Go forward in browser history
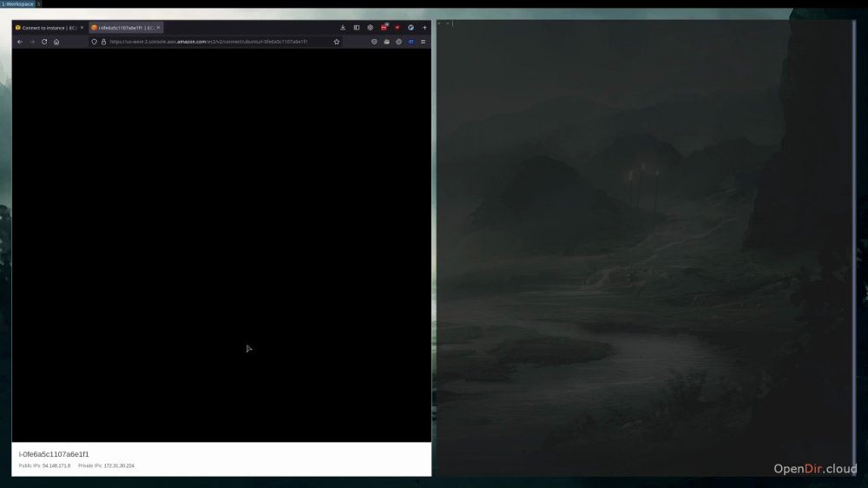This screenshot has height=488, width=868. 32,42
